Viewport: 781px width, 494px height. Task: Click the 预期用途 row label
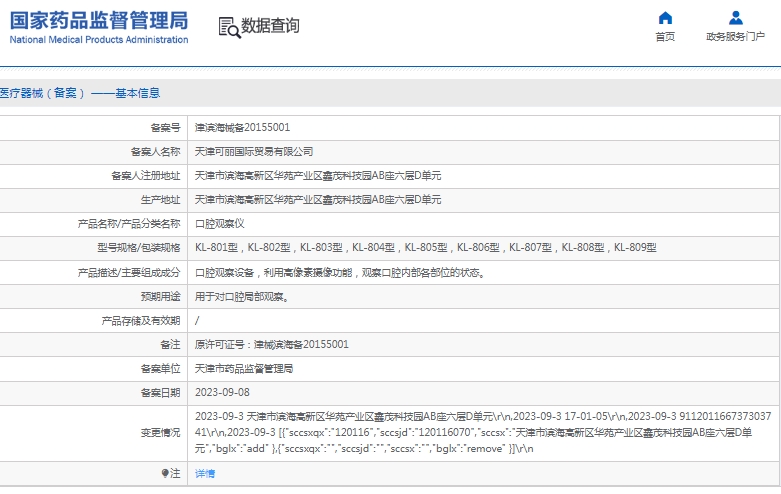pos(160,297)
